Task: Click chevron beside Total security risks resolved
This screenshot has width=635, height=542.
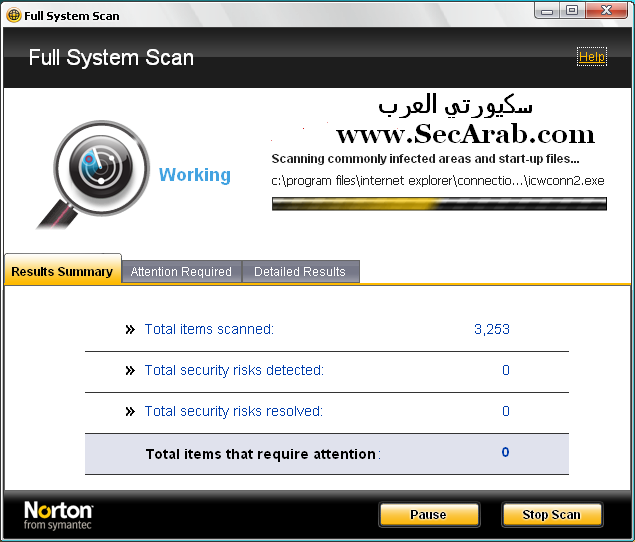Action: click(x=130, y=412)
